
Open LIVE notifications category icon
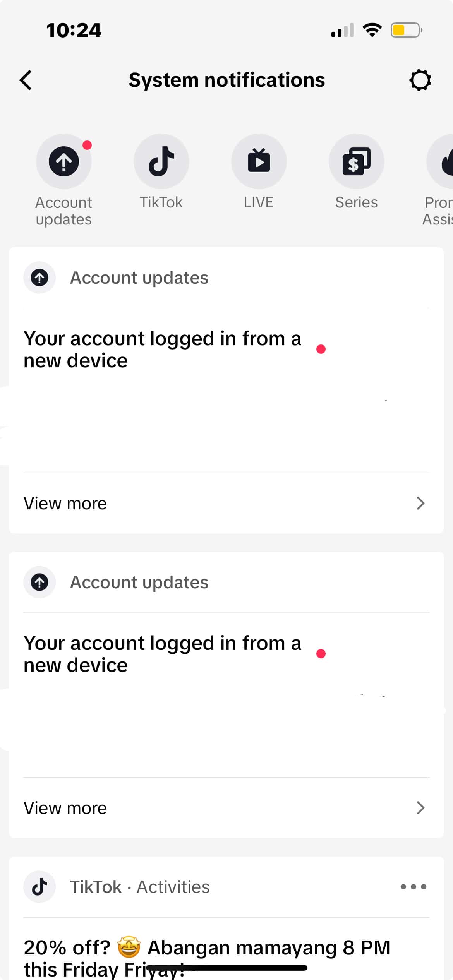[259, 161]
